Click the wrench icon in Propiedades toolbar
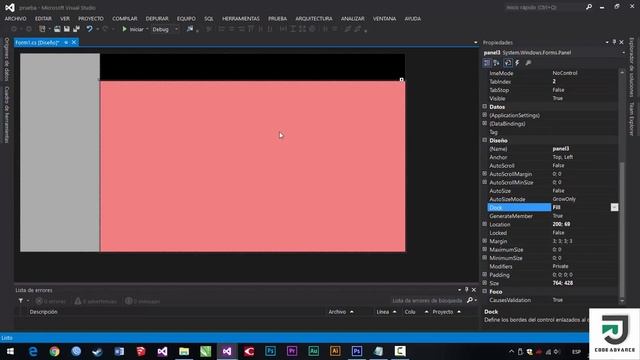 click(528, 63)
